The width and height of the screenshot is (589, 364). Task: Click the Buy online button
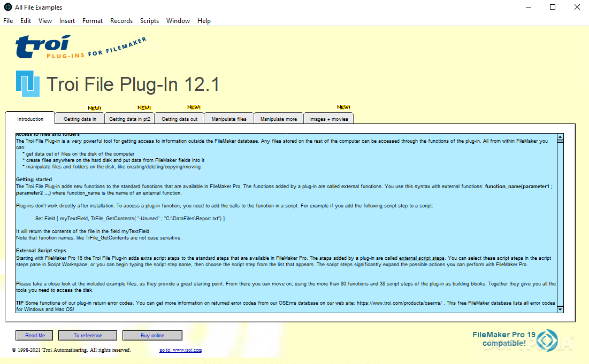(152, 335)
